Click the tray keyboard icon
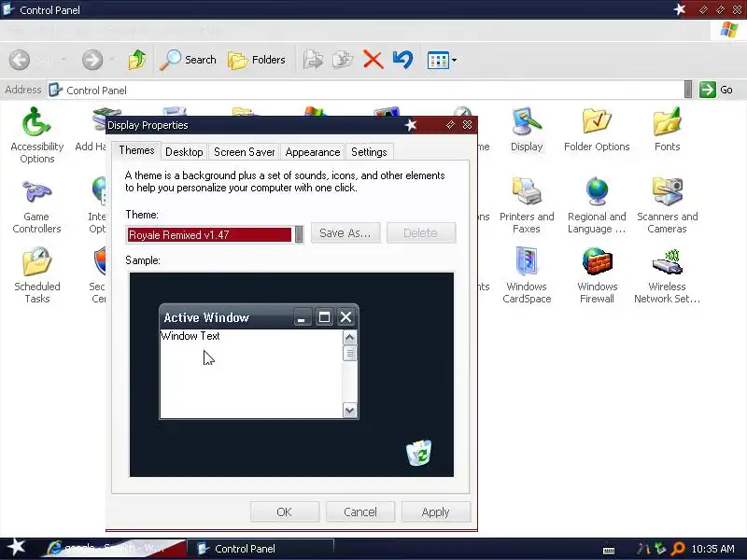This screenshot has height=560, width=747. tap(609, 550)
